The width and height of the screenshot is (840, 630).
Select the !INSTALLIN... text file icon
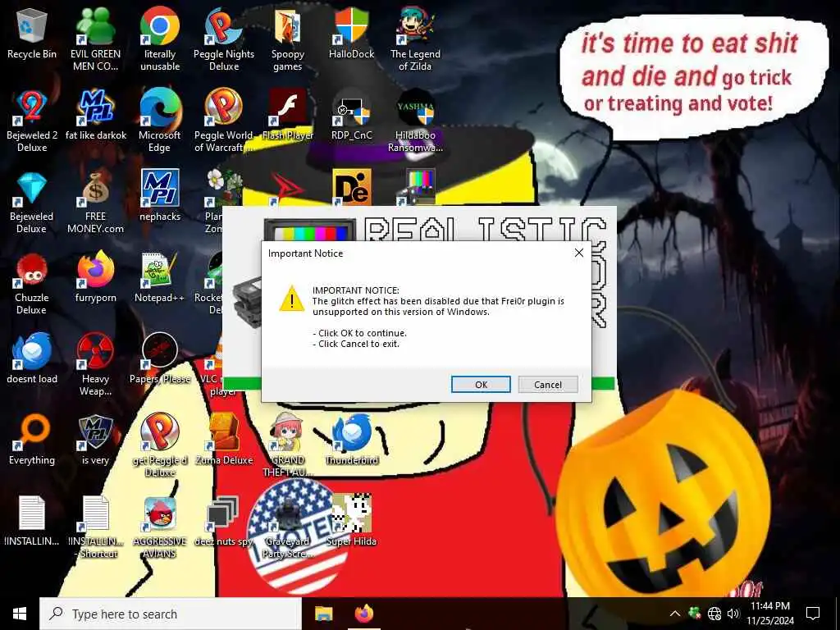point(32,523)
